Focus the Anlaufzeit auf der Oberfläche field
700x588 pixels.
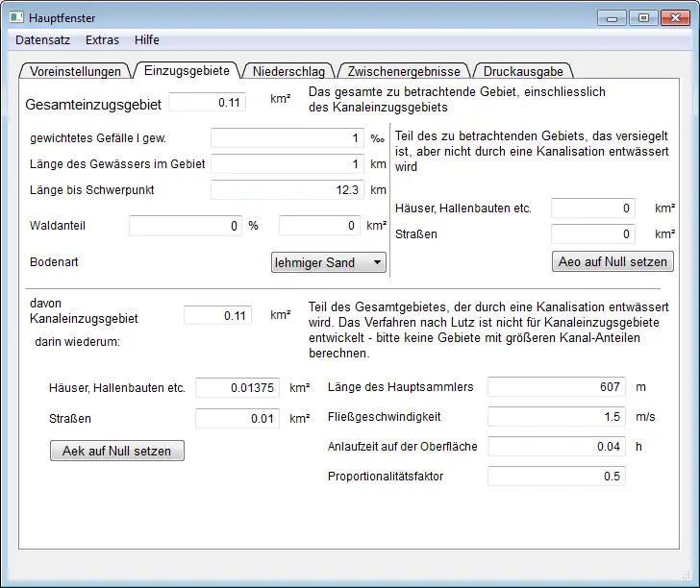click(x=557, y=446)
